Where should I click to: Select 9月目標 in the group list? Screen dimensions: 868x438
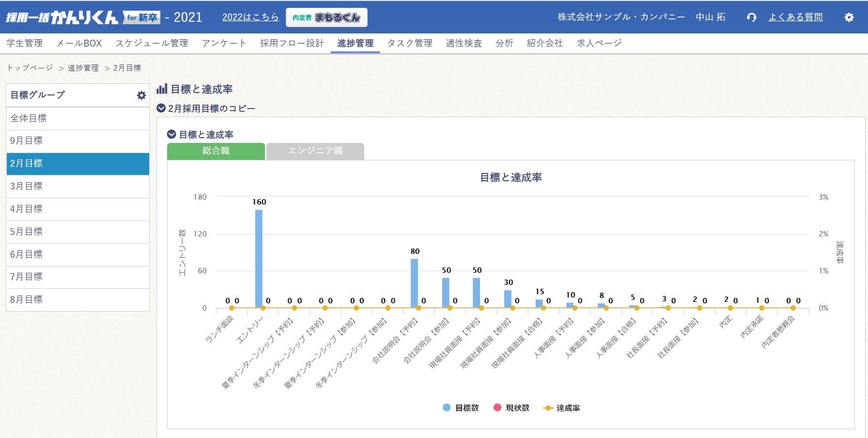(x=77, y=141)
